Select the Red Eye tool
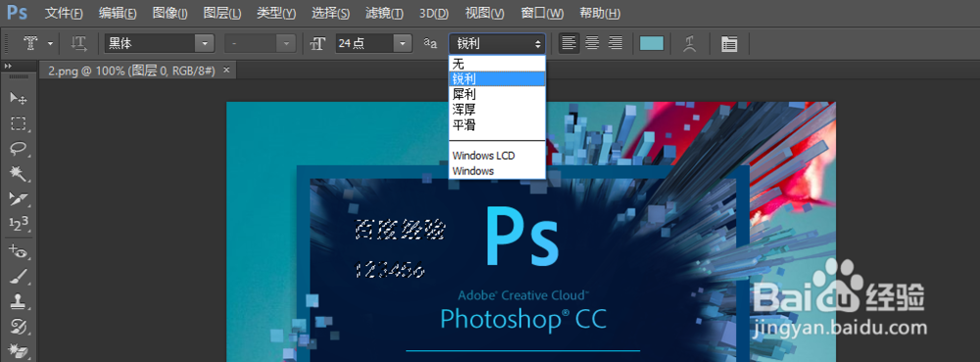The image size is (980, 362). click(18, 251)
